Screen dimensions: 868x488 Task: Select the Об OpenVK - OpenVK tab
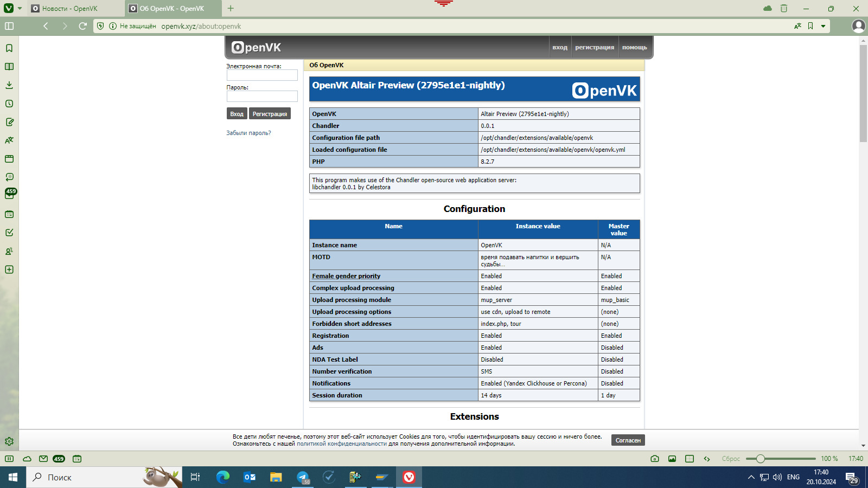pos(174,9)
